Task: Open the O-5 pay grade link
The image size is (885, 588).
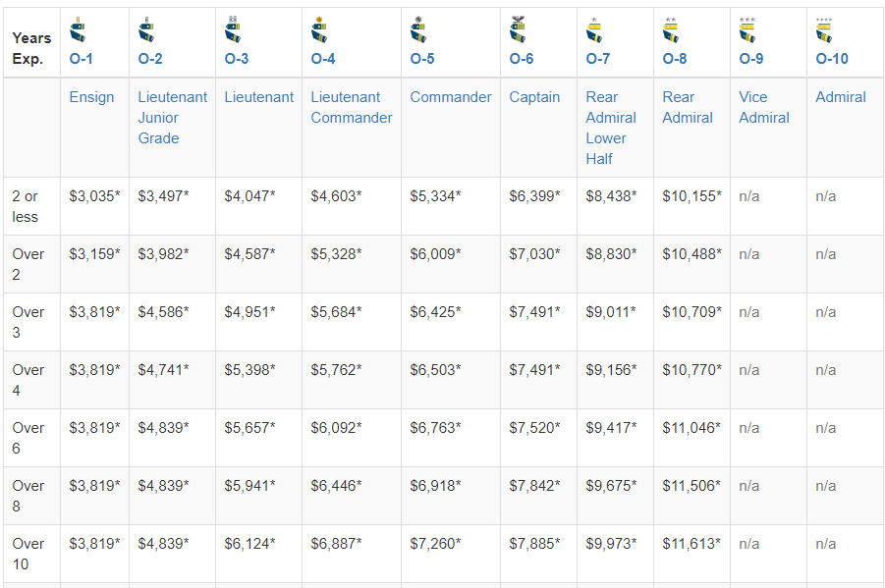Action: (422, 59)
